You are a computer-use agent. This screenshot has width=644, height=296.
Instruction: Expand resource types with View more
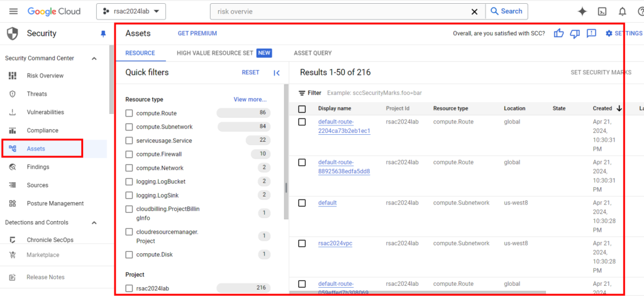coord(250,99)
